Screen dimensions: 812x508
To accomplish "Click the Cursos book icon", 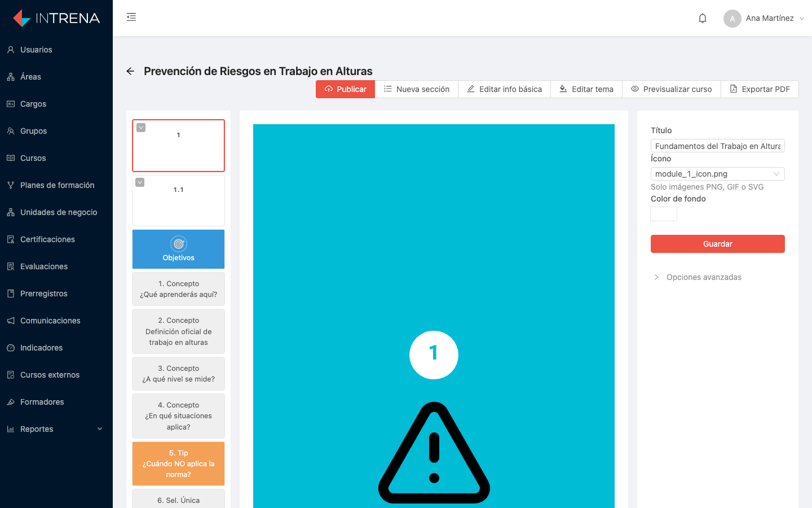I will 11,158.
